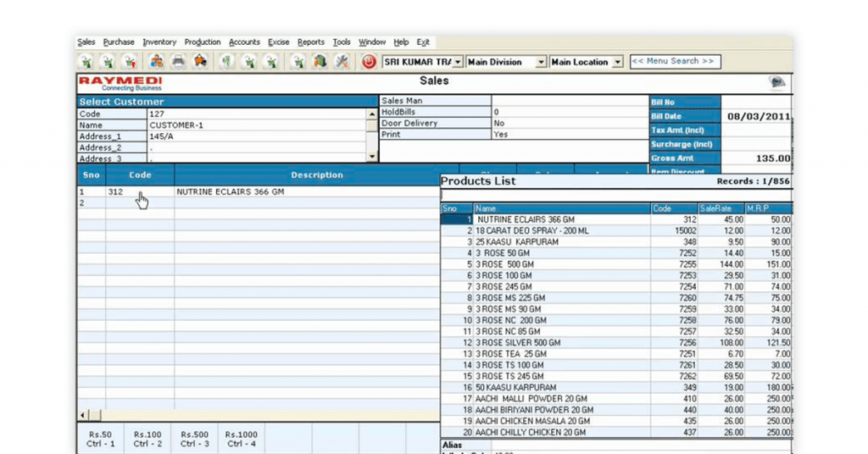This screenshot has height=454, width=868.
Task: Click the HoldBills value field
Action: coord(570,112)
